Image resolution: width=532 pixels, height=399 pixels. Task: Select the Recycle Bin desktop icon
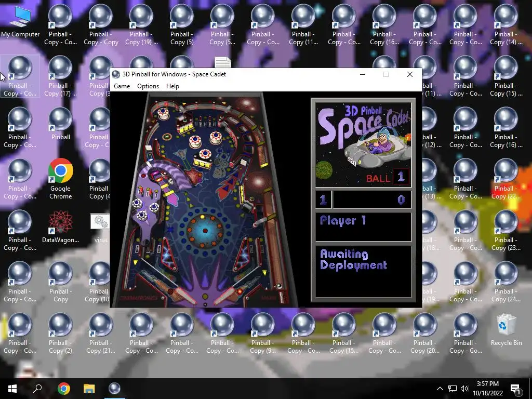506,330
